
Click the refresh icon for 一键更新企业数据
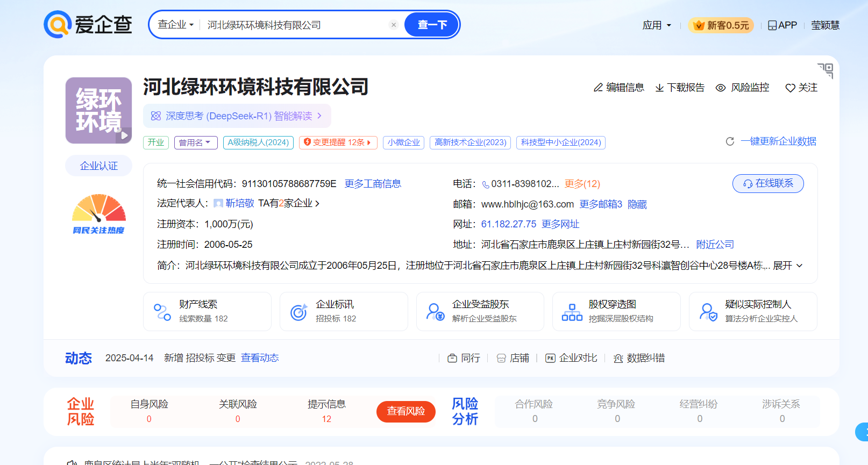(730, 141)
